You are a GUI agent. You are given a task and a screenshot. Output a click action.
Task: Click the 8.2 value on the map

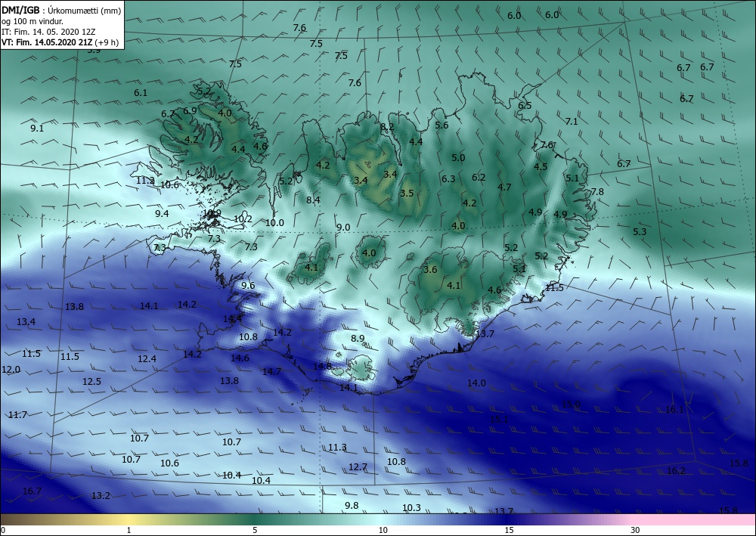(x=387, y=127)
